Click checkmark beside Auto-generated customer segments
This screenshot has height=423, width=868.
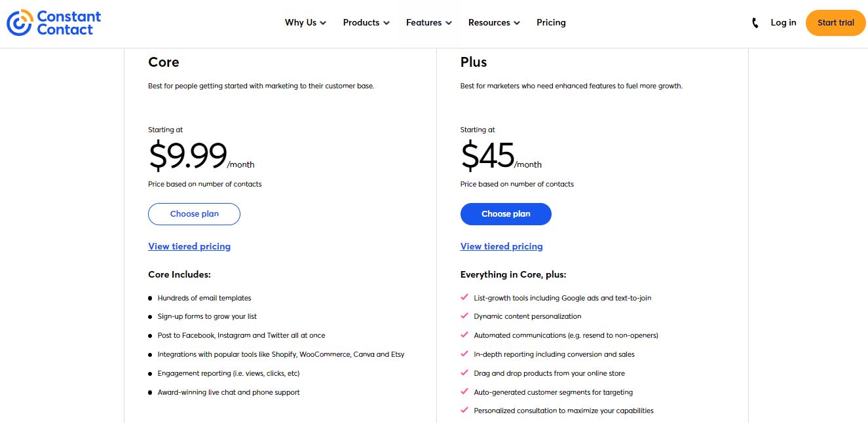coord(464,392)
